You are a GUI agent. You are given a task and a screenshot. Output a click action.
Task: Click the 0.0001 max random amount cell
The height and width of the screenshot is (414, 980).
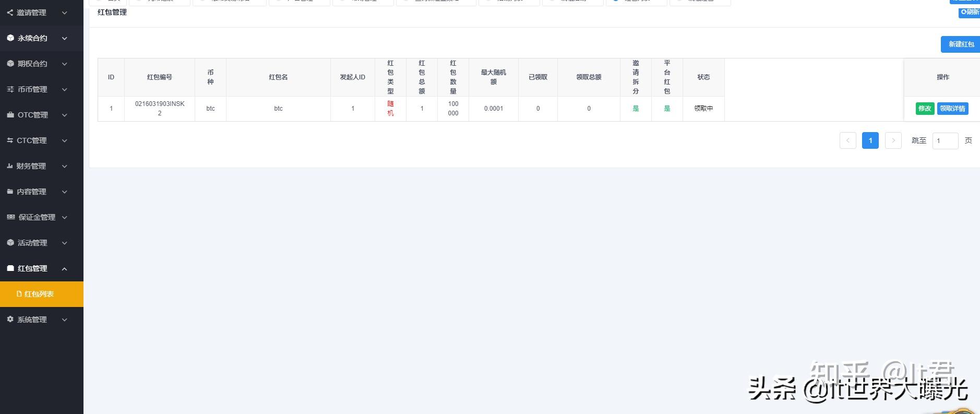tap(494, 109)
